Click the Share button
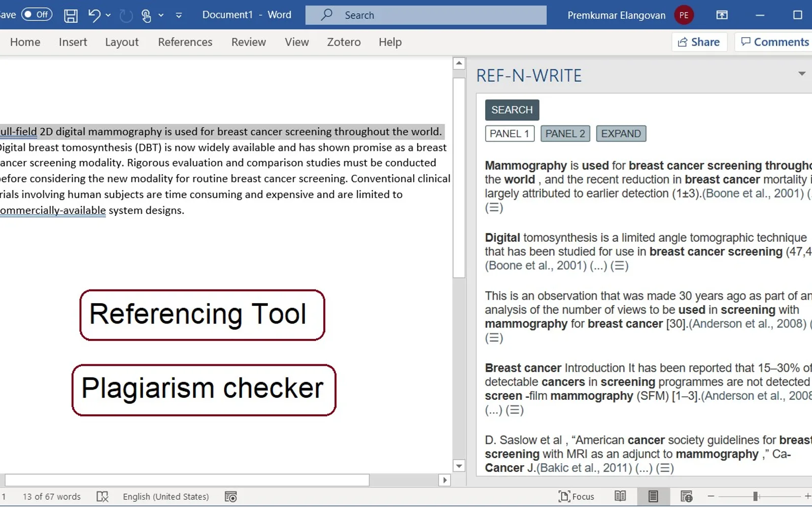The height and width of the screenshot is (508, 812). [699, 42]
